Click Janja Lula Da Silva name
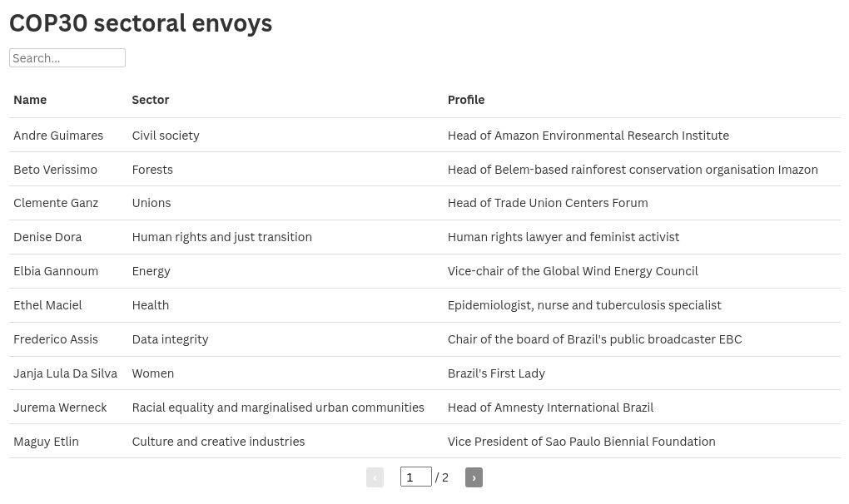 66,373
